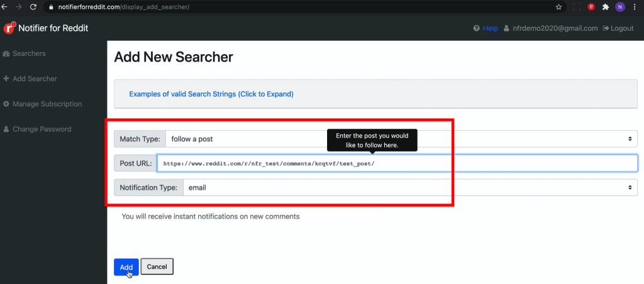Screen dimensions: 644x284
Task: Open Searchers in the sidebar
Action: [29, 54]
